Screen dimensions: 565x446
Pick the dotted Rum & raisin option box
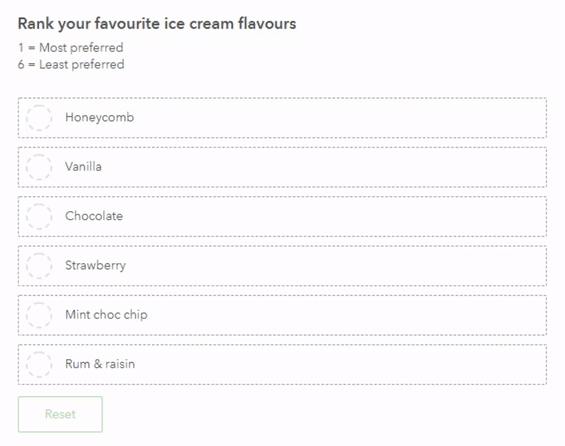(282, 365)
